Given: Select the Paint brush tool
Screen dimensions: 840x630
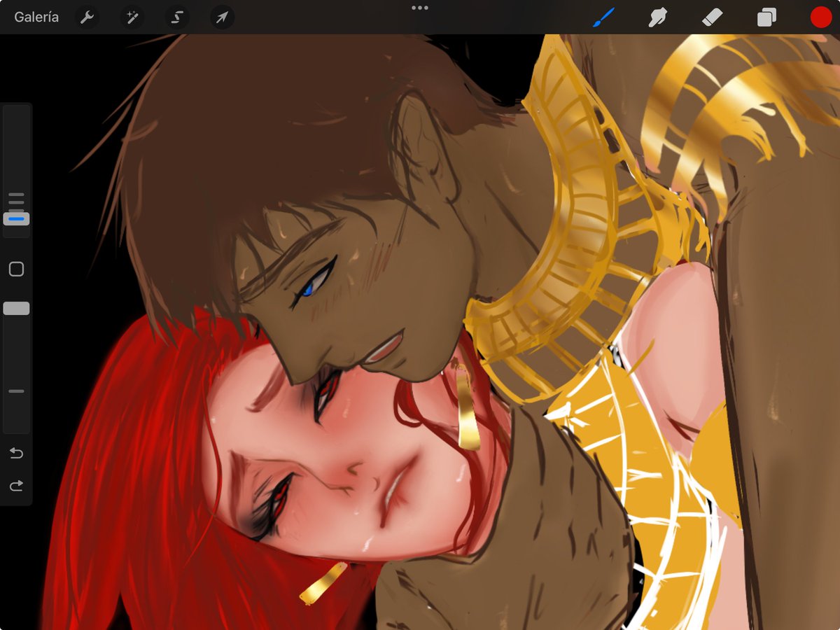Looking at the screenshot, I should pyautogui.click(x=603, y=17).
